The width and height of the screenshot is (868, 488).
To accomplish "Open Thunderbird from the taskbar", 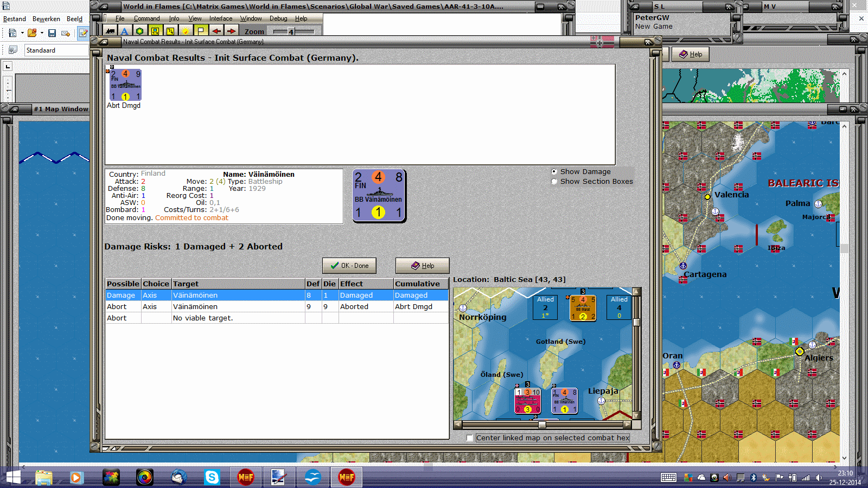I will [x=179, y=477].
